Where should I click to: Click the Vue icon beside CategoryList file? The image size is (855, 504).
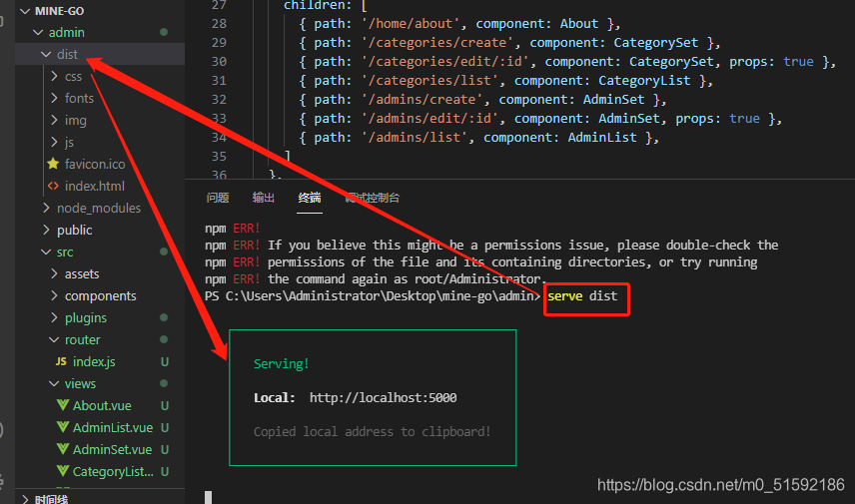(63, 471)
